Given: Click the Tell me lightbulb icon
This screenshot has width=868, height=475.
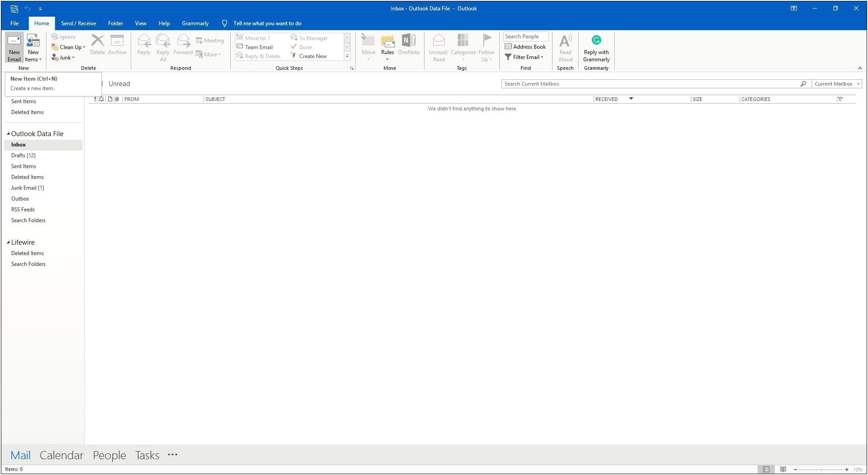Looking at the screenshot, I should pos(224,23).
